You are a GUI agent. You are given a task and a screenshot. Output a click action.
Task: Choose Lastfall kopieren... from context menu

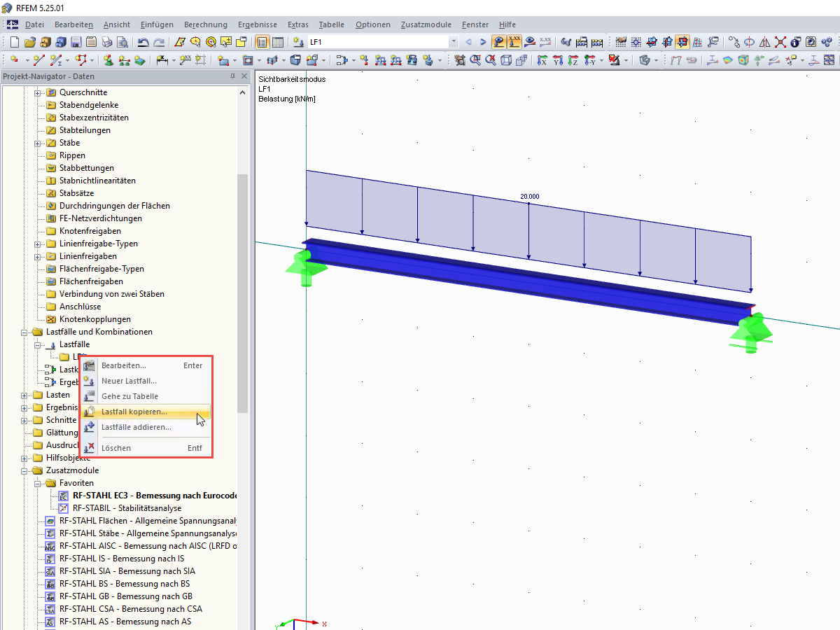(x=146, y=412)
